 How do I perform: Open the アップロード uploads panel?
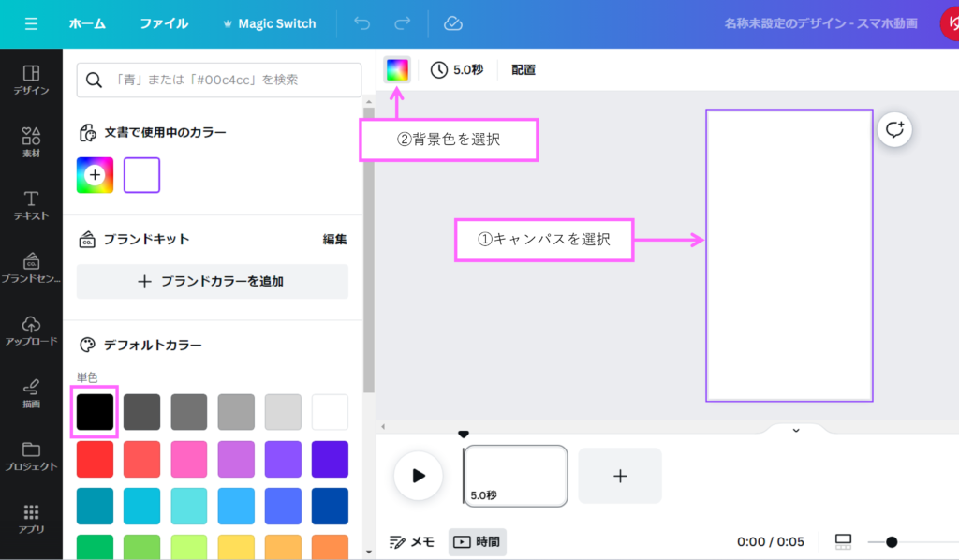(31, 330)
